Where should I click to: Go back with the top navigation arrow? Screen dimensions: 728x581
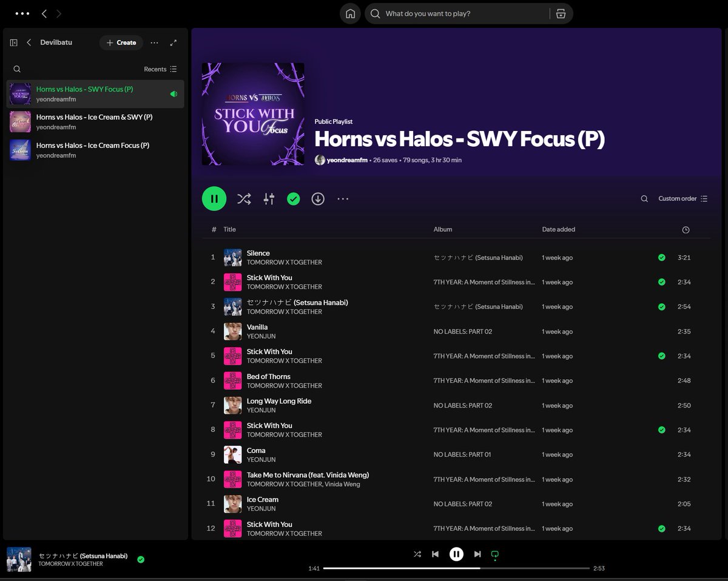tap(44, 13)
